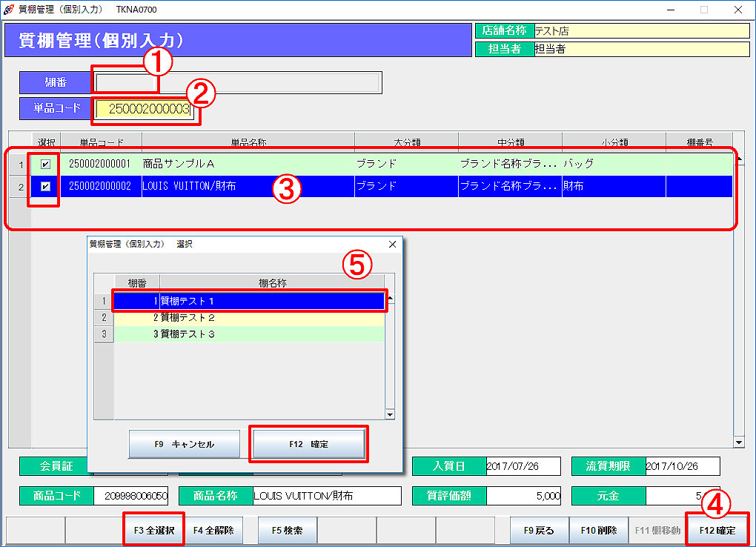Click F4 全解除 button
This screenshot has width=756, height=547.
(x=213, y=531)
